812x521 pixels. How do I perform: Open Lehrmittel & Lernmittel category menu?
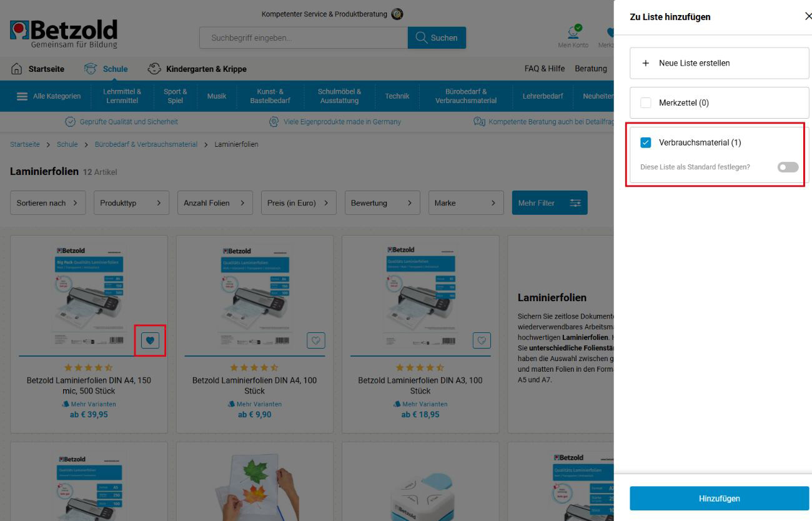pos(122,96)
